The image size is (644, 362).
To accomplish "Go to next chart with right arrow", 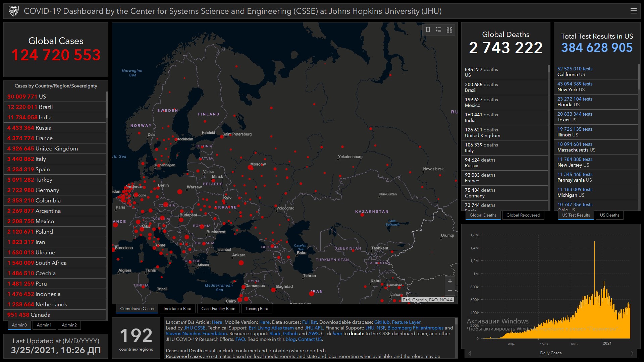I will pos(632,353).
